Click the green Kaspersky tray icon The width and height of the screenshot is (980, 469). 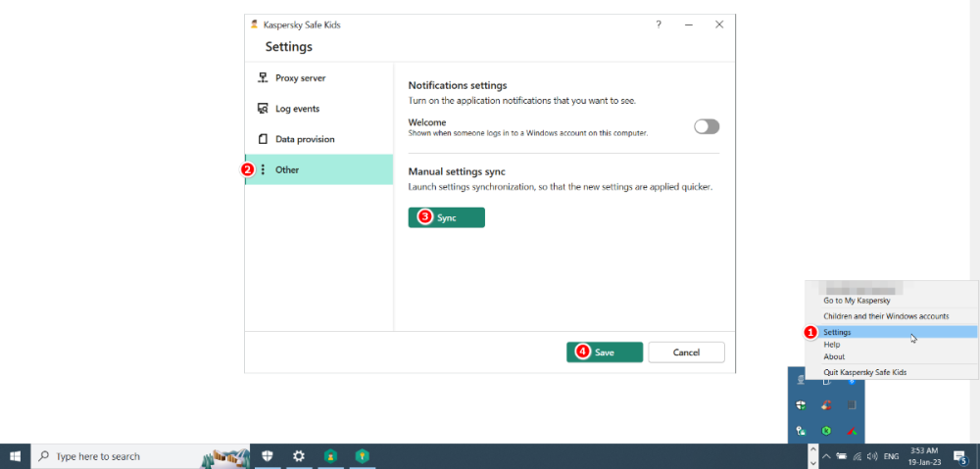[826, 431]
